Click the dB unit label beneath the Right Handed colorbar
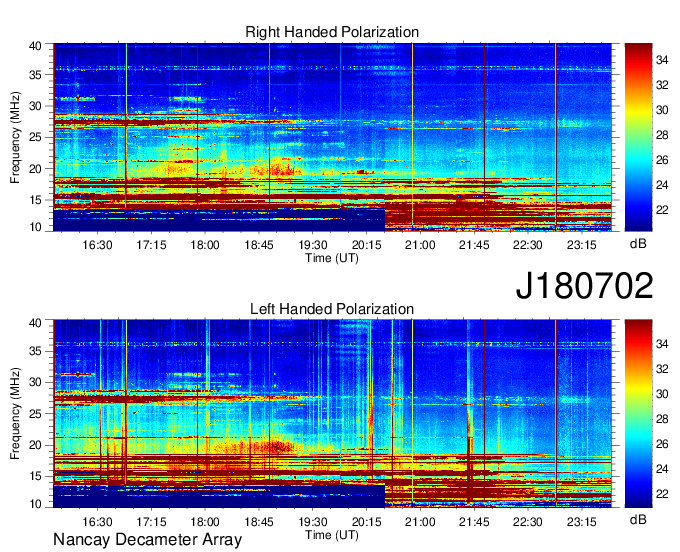Viewport: 680px width, 552px height. [638, 244]
